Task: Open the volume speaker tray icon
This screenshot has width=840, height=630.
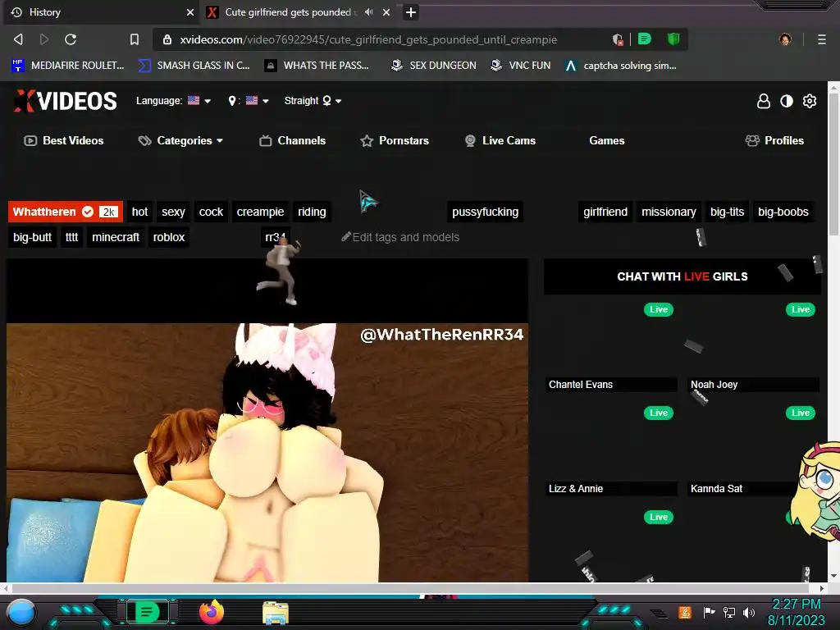Action: coord(749,612)
